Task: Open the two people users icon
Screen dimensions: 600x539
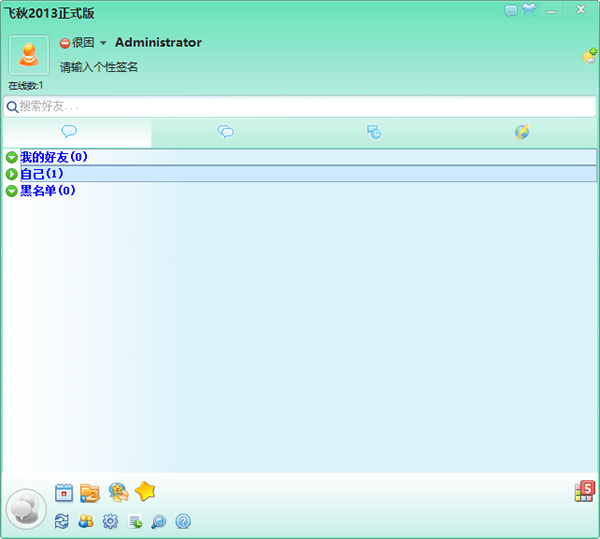Action: click(x=86, y=521)
